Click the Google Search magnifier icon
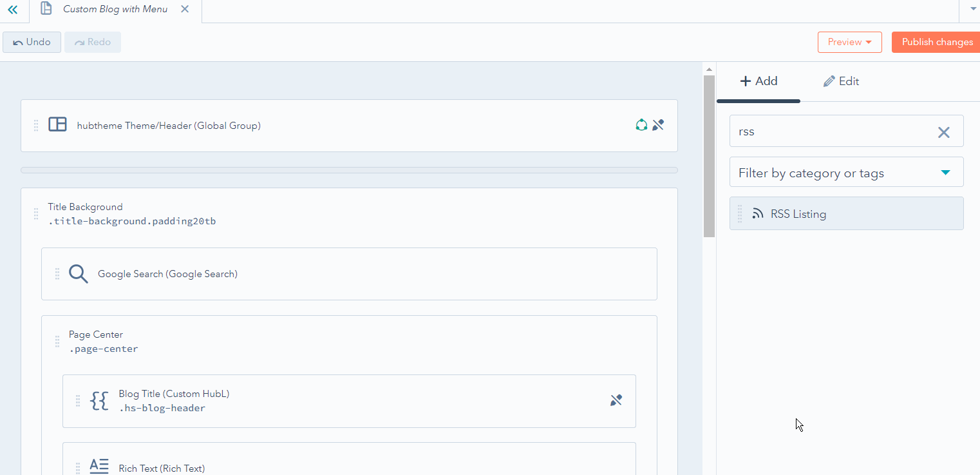The image size is (980, 475). point(78,274)
